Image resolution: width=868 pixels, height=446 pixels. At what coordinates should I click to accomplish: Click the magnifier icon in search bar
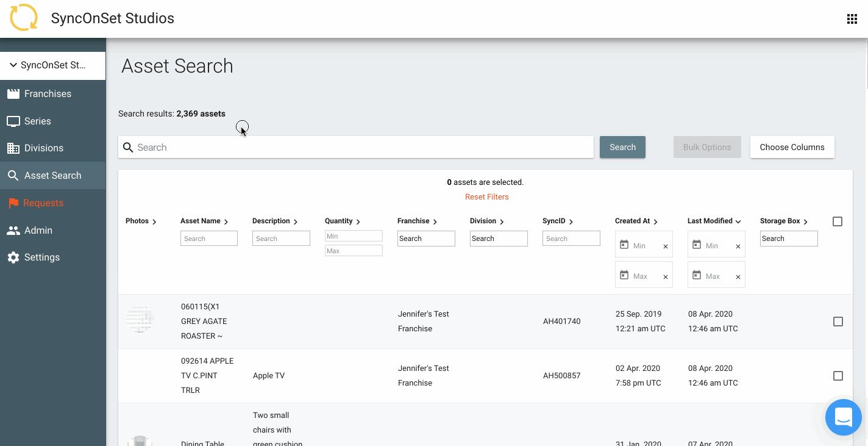(x=128, y=147)
